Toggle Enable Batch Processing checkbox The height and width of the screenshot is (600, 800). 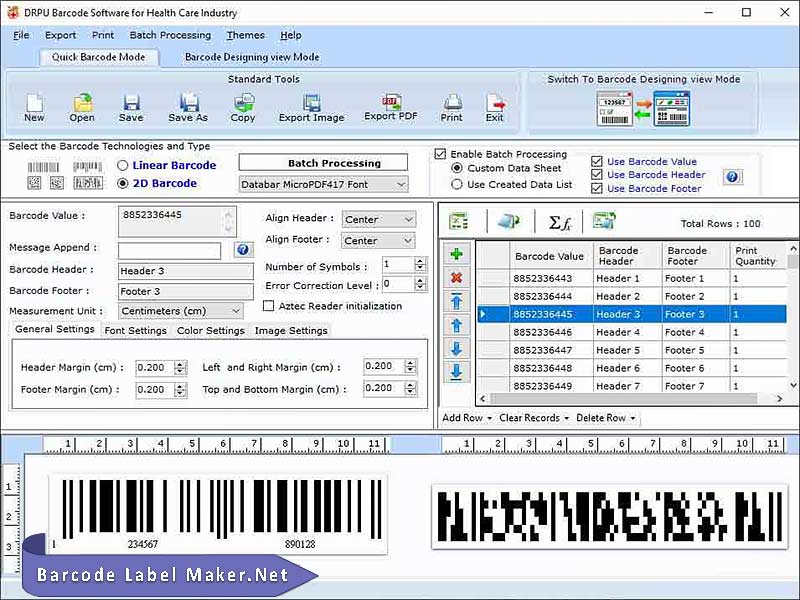(x=440, y=154)
